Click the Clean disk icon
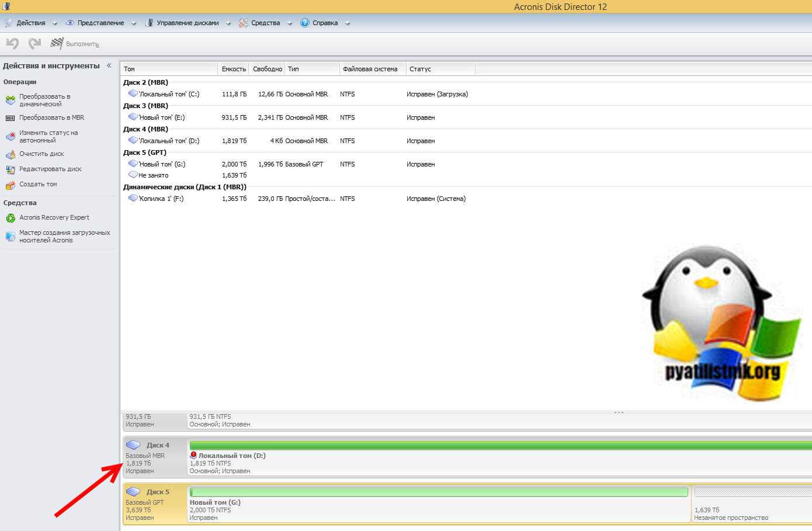 (10, 154)
